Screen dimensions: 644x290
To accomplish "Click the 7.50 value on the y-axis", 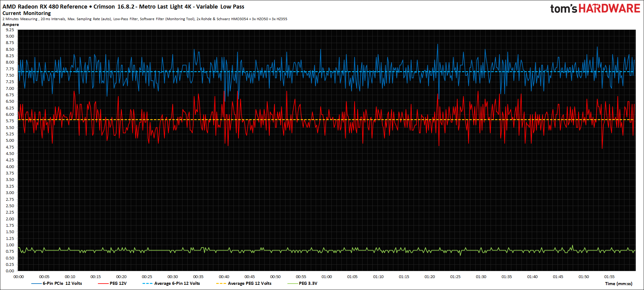I will point(10,75).
